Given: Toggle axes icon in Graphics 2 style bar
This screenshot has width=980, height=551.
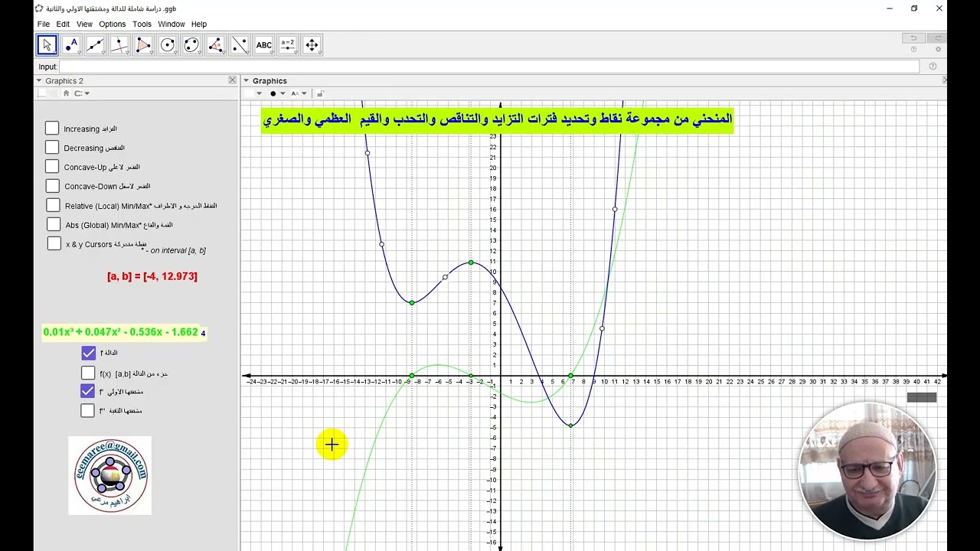Looking at the screenshot, I should coord(43,93).
